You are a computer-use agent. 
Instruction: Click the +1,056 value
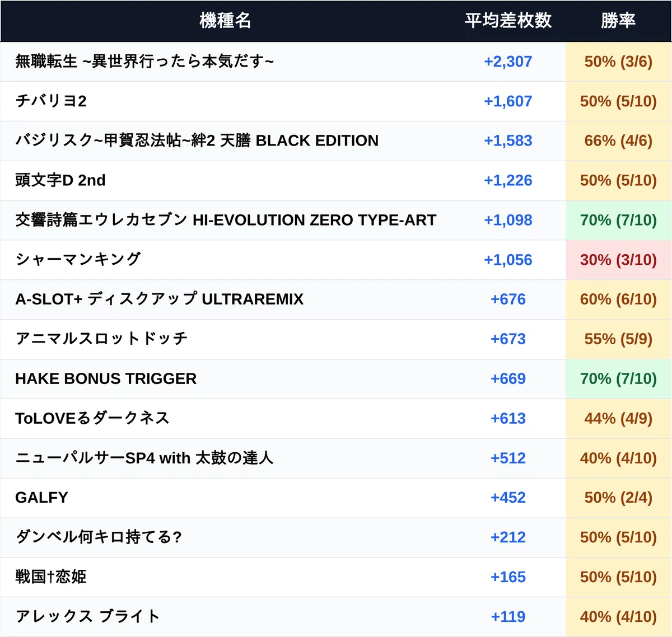[x=508, y=260]
